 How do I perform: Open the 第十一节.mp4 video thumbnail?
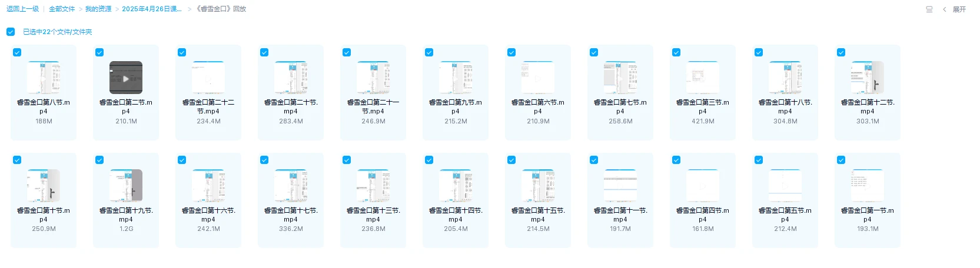pos(620,186)
